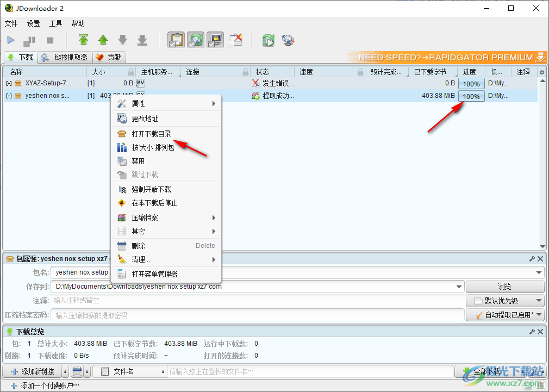Move selection down one position
Viewport: 549px width, 392px height.
coord(122,40)
